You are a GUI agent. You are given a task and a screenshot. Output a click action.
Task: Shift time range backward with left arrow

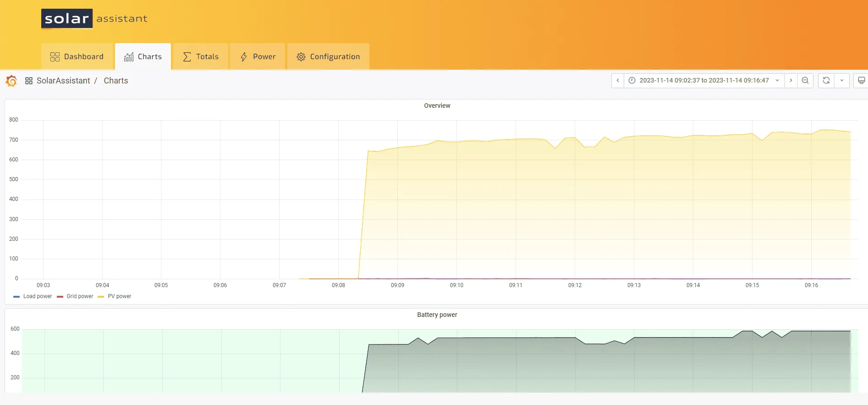point(618,80)
